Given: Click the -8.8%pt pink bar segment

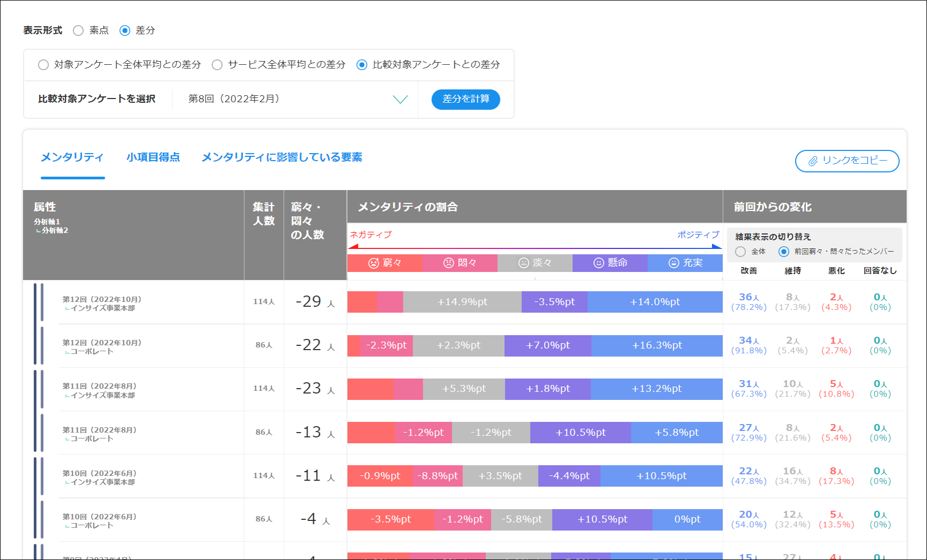Looking at the screenshot, I should coord(437,476).
